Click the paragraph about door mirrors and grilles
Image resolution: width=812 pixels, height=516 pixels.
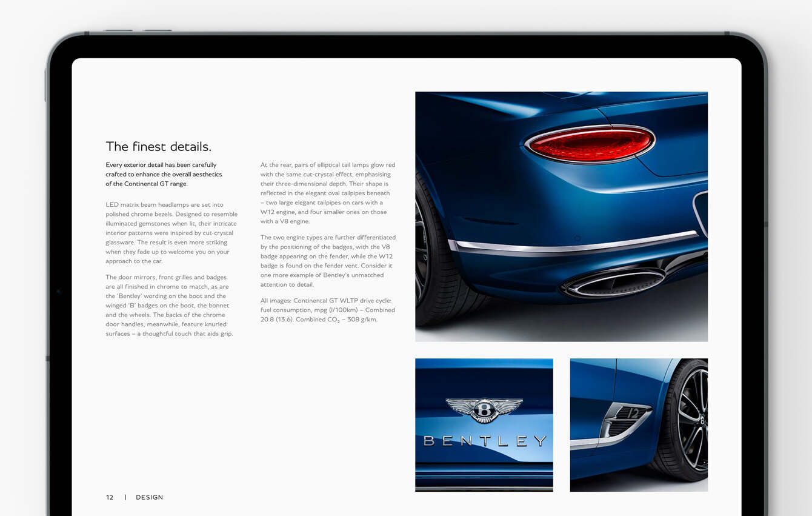[x=169, y=306]
